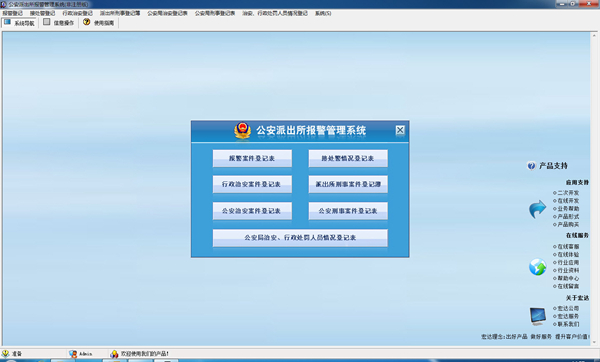The height and width of the screenshot is (362, 600).
Task: Open the 公安局治安登记表 menu
Action: 168,13
